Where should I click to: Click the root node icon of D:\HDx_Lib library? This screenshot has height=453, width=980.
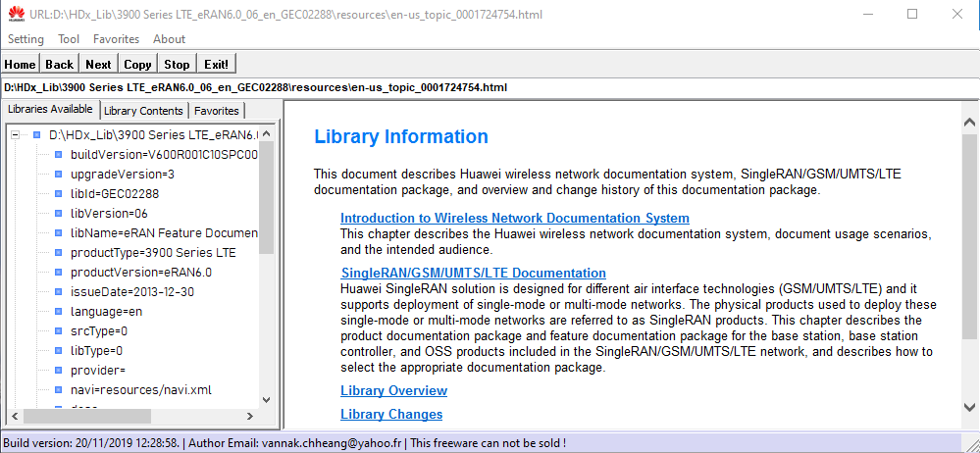click(36, 134)
